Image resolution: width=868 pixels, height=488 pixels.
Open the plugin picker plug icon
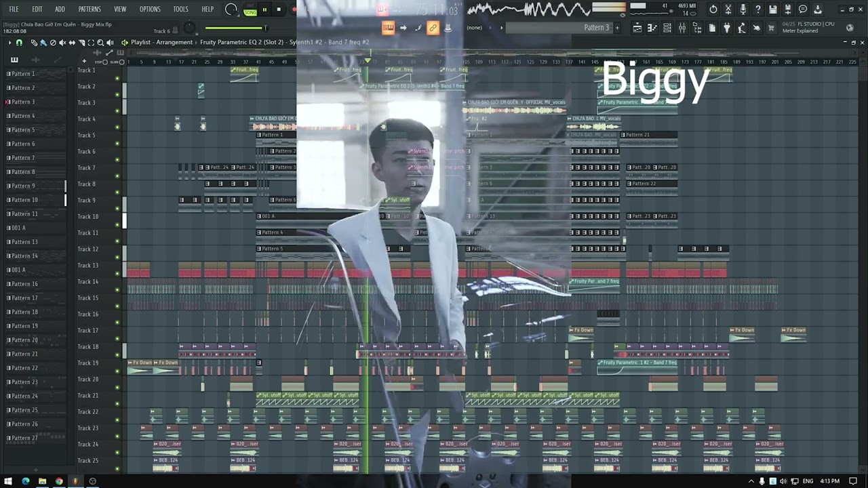pos(727,28)
